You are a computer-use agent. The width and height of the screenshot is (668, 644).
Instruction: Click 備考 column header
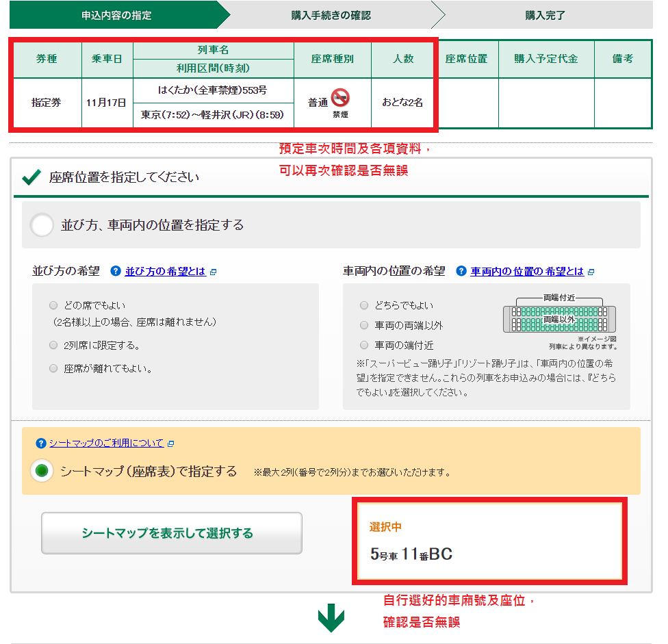click(623, 59)
